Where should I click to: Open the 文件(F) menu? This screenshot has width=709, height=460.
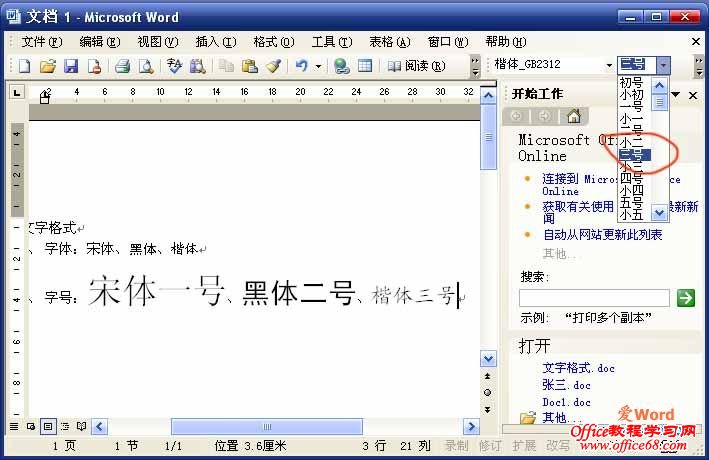pos(42,42)
